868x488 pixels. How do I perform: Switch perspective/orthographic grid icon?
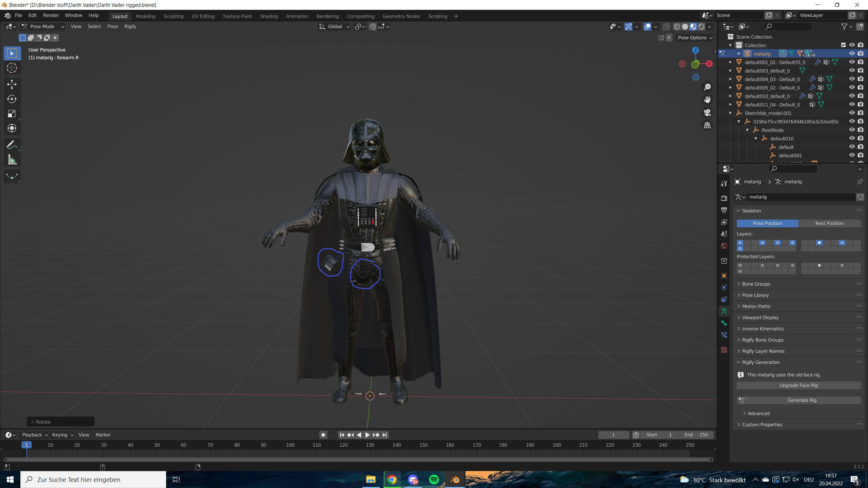(707, 125)
